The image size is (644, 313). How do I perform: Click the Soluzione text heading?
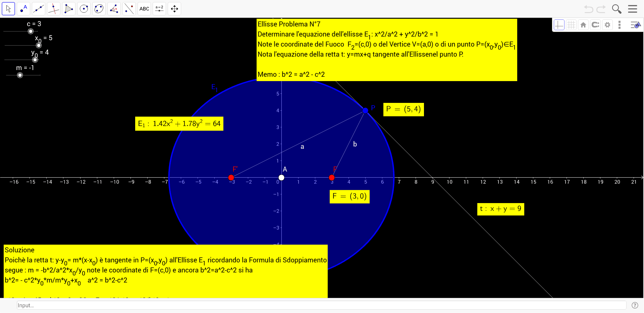click(x=19, y=250)
